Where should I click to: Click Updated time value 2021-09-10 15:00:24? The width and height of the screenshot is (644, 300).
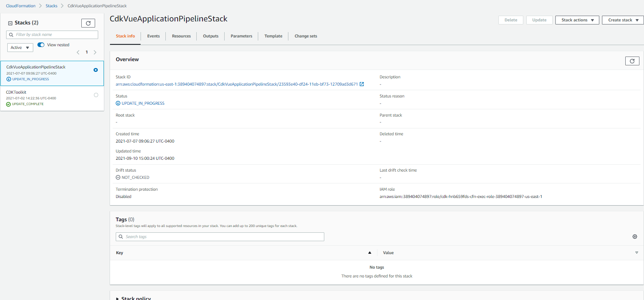coord(145,159)
